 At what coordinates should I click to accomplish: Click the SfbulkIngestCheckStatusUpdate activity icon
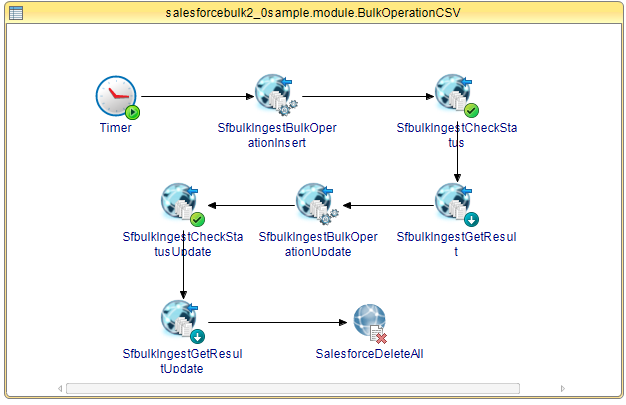tap(183, 204)
